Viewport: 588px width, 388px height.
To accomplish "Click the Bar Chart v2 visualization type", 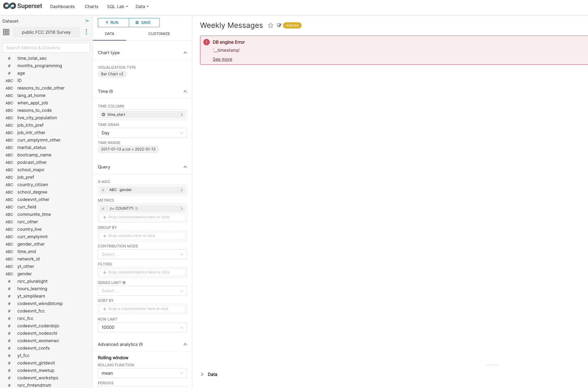I will [112, 74].
